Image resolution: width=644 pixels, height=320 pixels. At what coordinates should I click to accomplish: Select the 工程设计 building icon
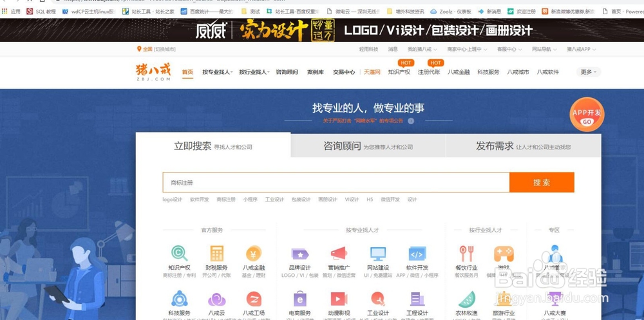[x=417, y=299]
